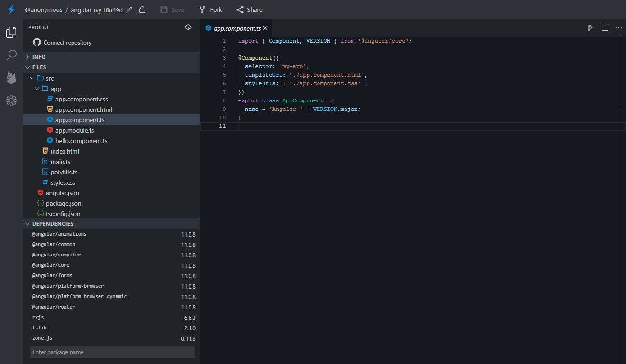
Task: Open main.ts file
Action: (x=111, y=162)
